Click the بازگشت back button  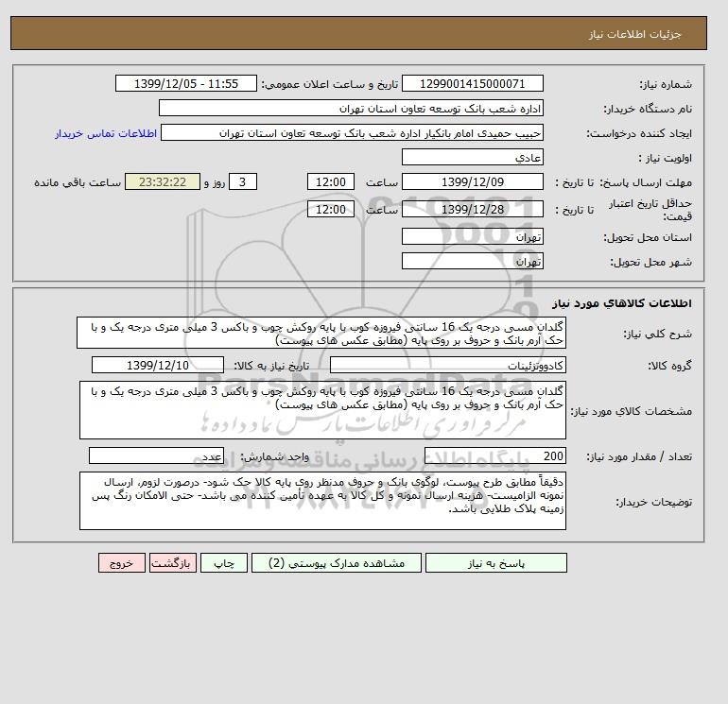(x=173, y=563)
